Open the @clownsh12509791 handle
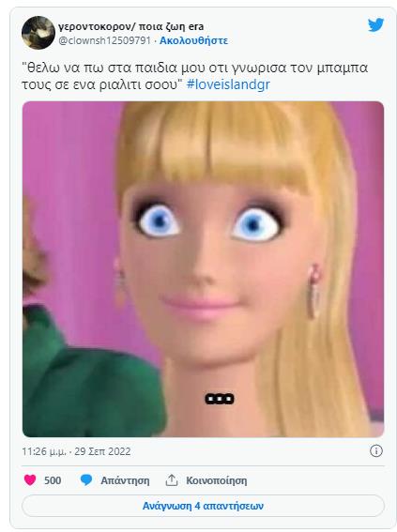Viewport: 397px width, 532px height. [104, 40]
